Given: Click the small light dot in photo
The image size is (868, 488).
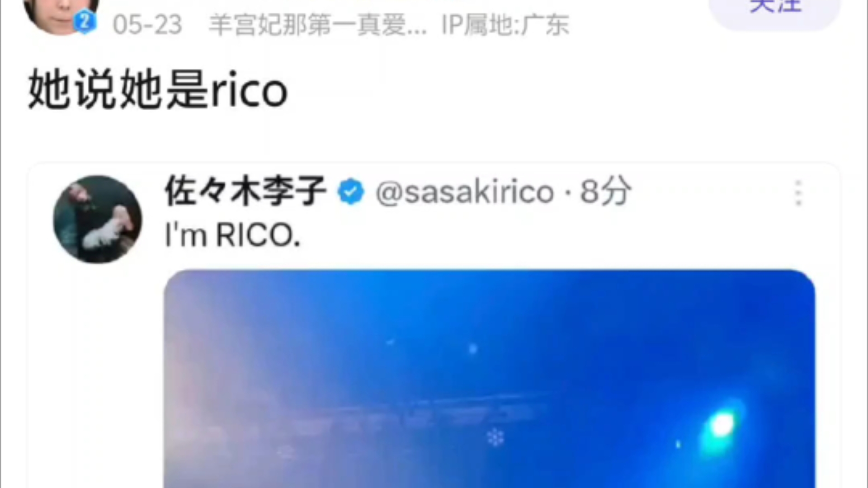Looking at the screenshot, I should pos(473,348).
